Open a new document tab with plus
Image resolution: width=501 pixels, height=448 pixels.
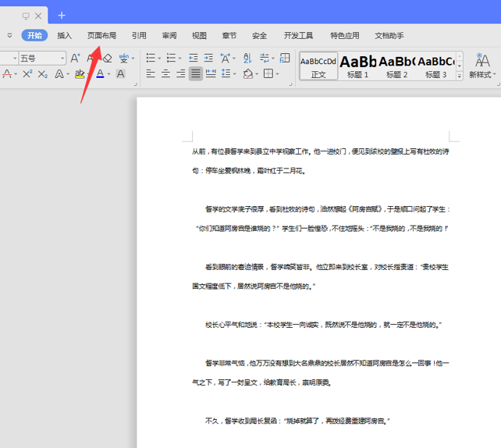coord(62,16)
